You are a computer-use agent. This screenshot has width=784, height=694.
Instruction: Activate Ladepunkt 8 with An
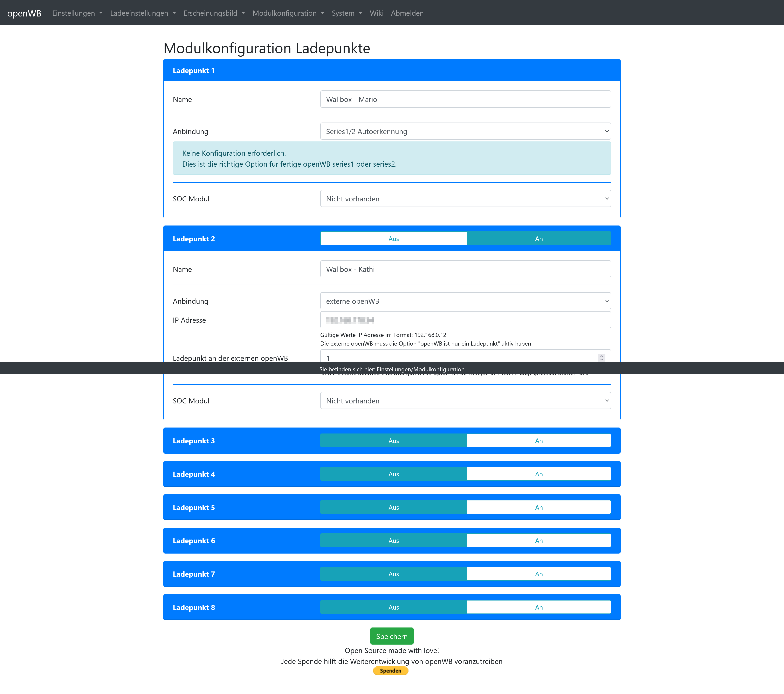click(538, 607)
